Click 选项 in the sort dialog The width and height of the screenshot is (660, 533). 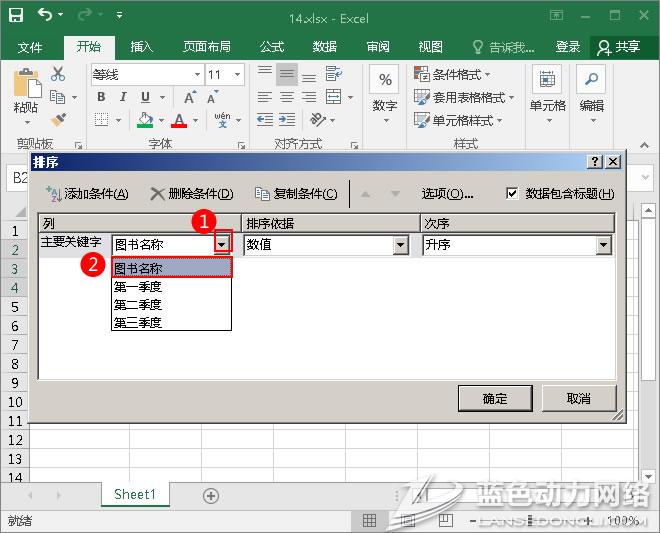pos(447,194)
